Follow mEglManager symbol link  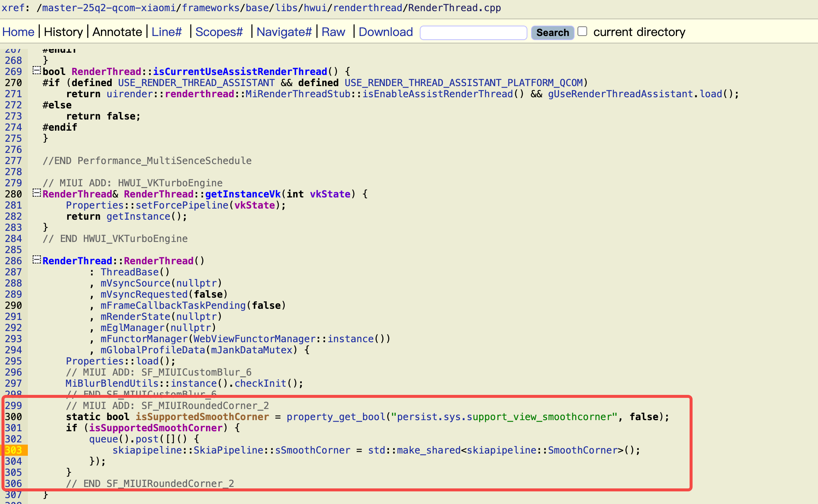(132, 328)
